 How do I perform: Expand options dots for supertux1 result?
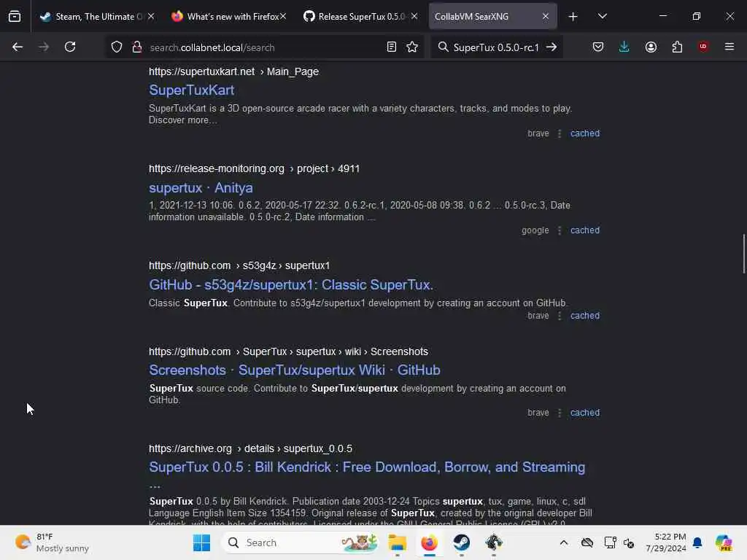click(560, 315)
